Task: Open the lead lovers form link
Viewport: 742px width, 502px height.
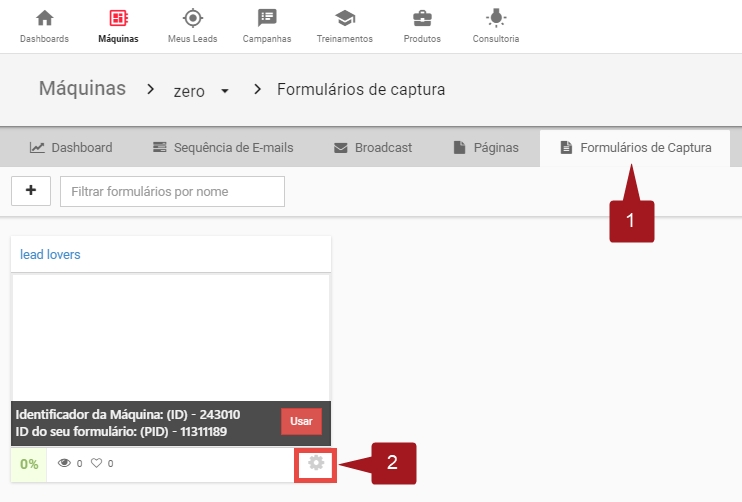Action: [50, 254]
